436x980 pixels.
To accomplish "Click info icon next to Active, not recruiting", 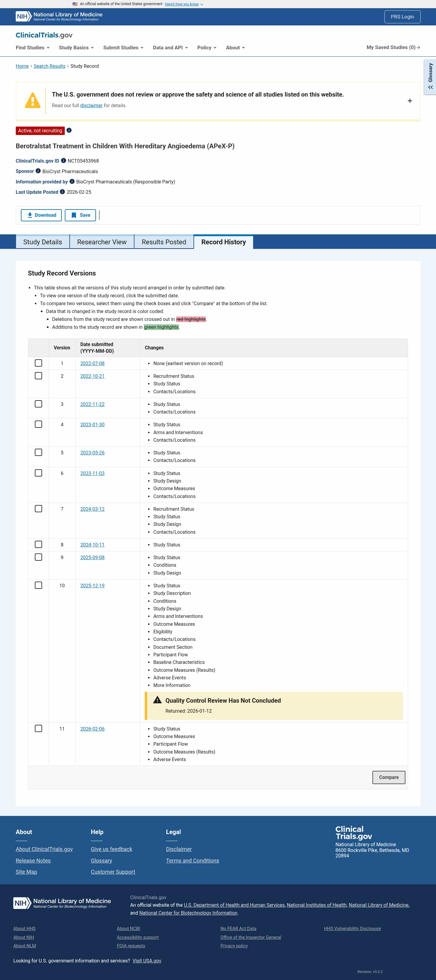I will [69, 130].
